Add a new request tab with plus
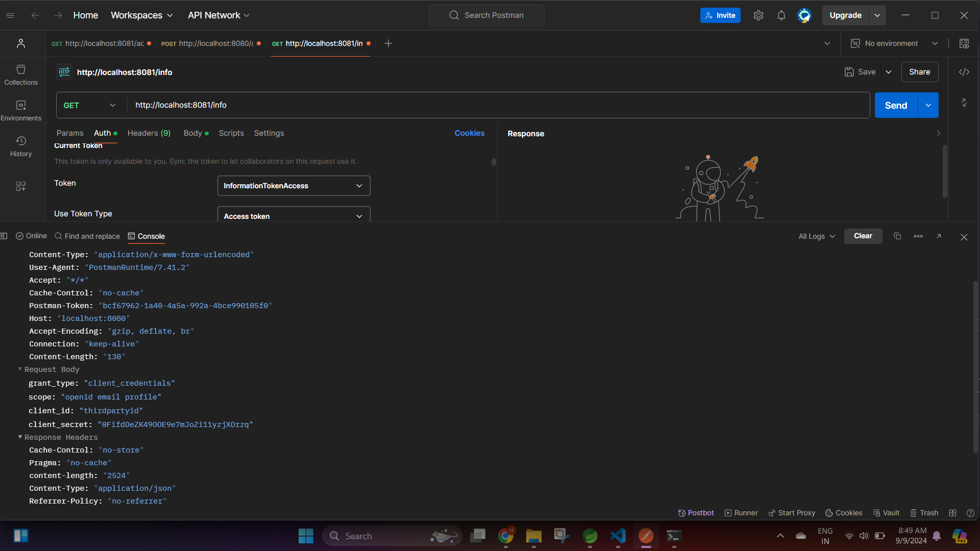The width and height of the screenshot is (980, 551). coord(388,43)
